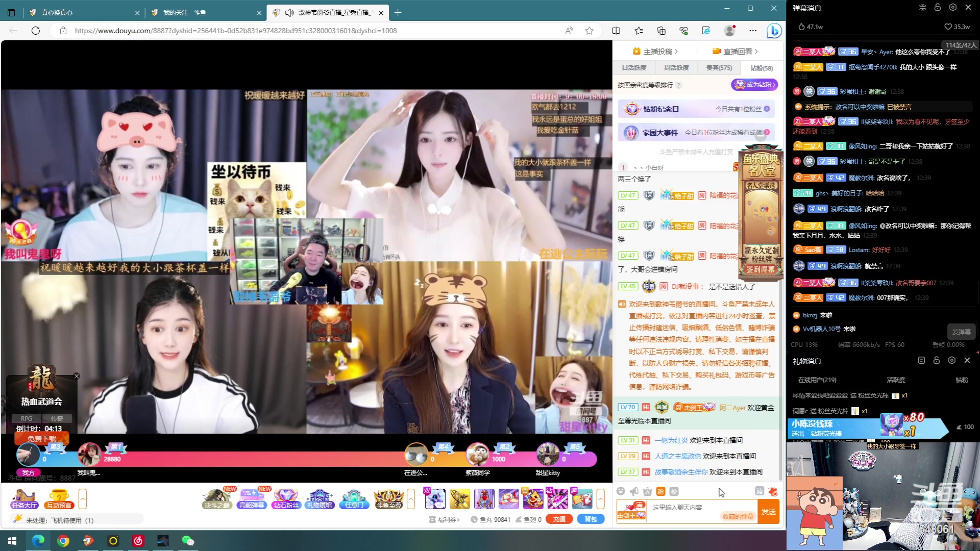Refresh the Douyu page

click(36, 31)
